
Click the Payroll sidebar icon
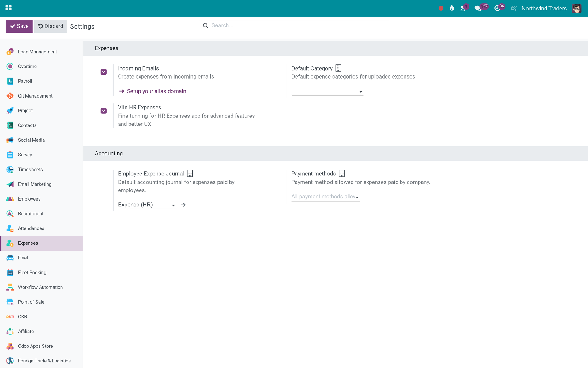click(x=10, y=81)
